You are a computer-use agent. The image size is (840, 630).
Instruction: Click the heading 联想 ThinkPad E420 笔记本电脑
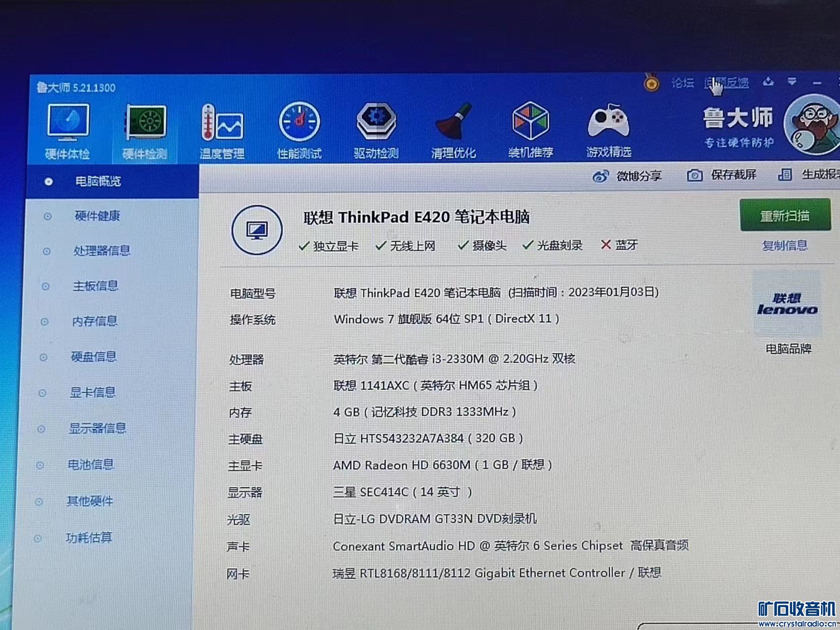[x=417, y=217]
